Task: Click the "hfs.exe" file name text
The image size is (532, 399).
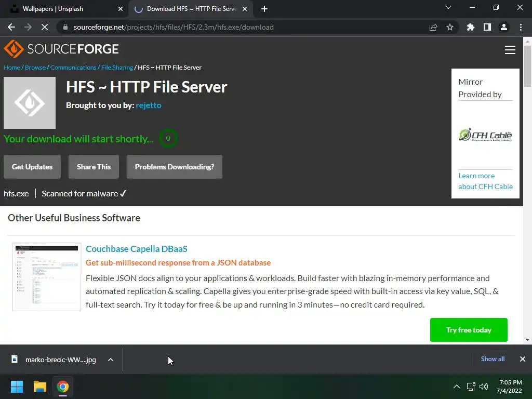Action: point(16,194)
